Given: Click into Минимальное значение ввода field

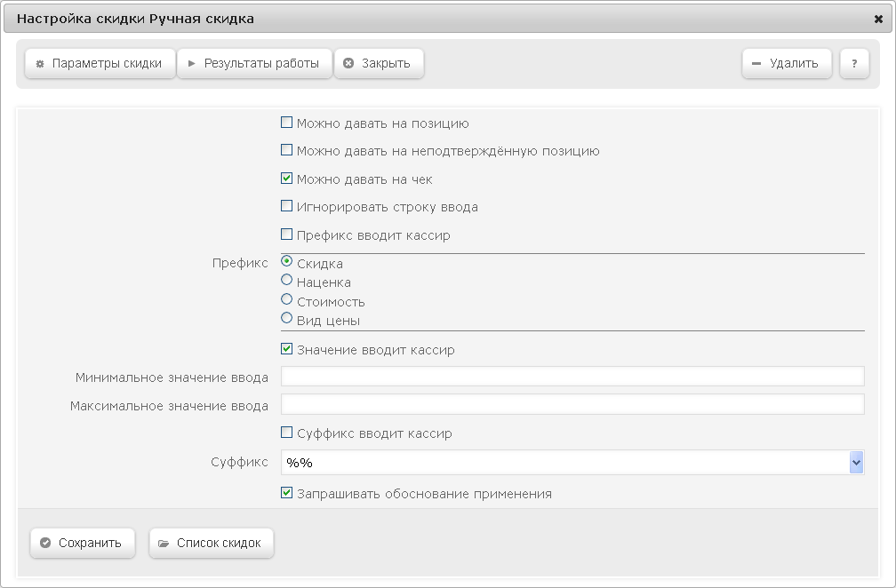Looking at the screenshot, I should tap(572, 377).
